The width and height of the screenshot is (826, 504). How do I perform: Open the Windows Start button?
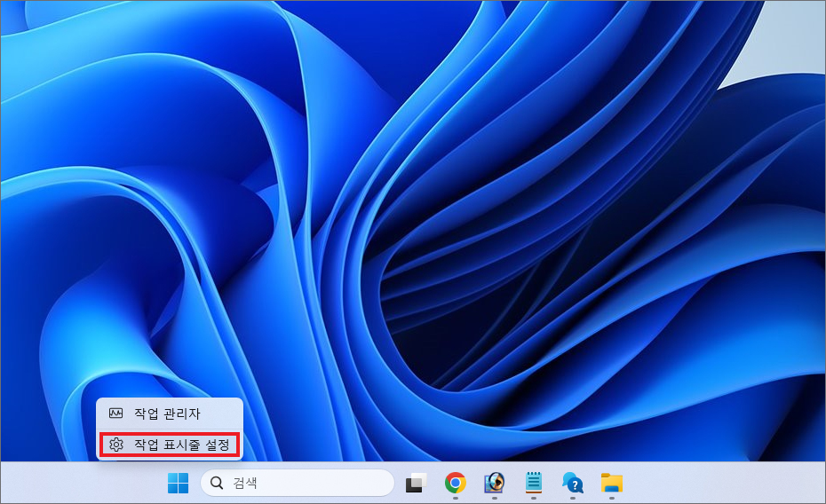(x=178, y=483)
